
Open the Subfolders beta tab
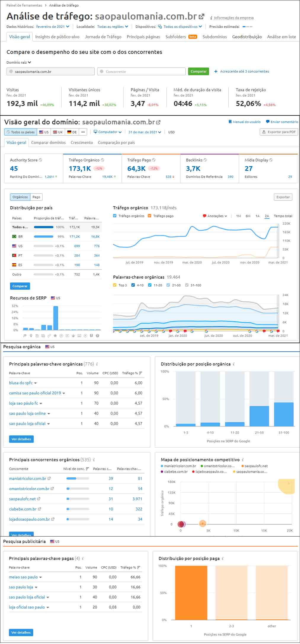[x=181, y=37]
